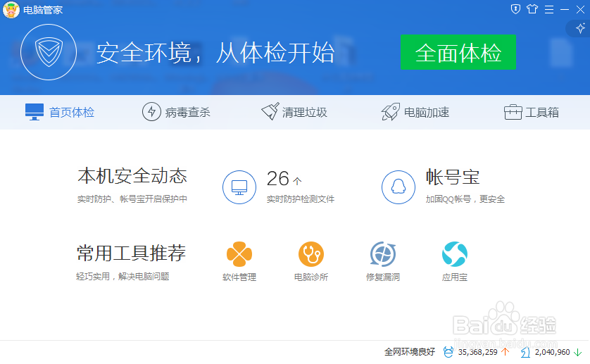Open 修复漏洞 globe icon

[383, 254]
